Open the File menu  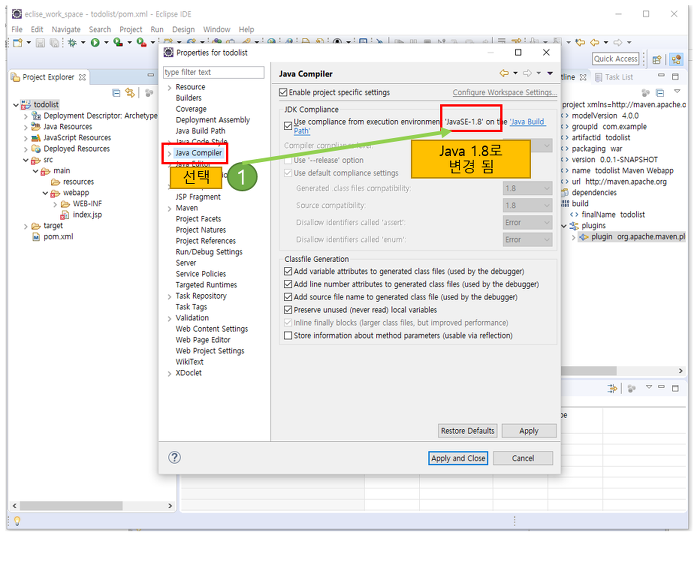click(x=17, y=29)
